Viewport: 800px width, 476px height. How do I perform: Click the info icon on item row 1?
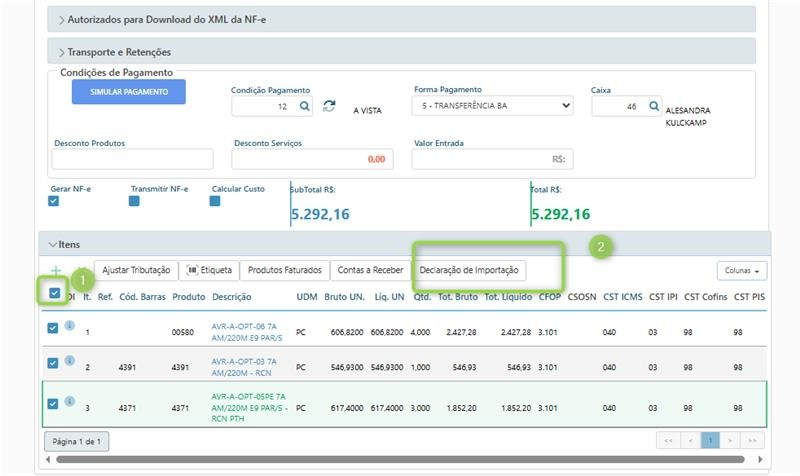click(70, 326)
